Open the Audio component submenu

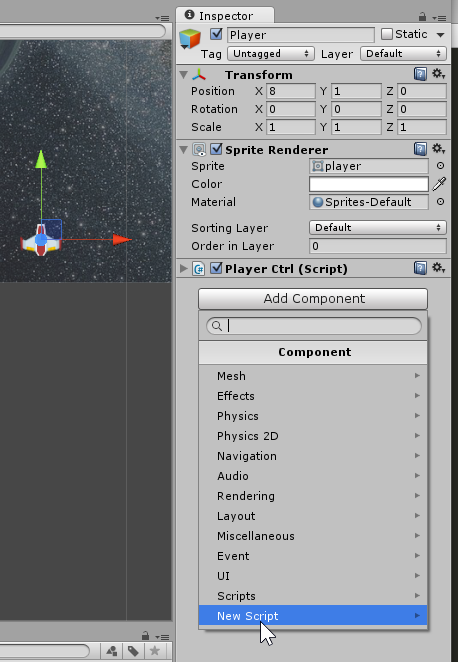point(313,476)
